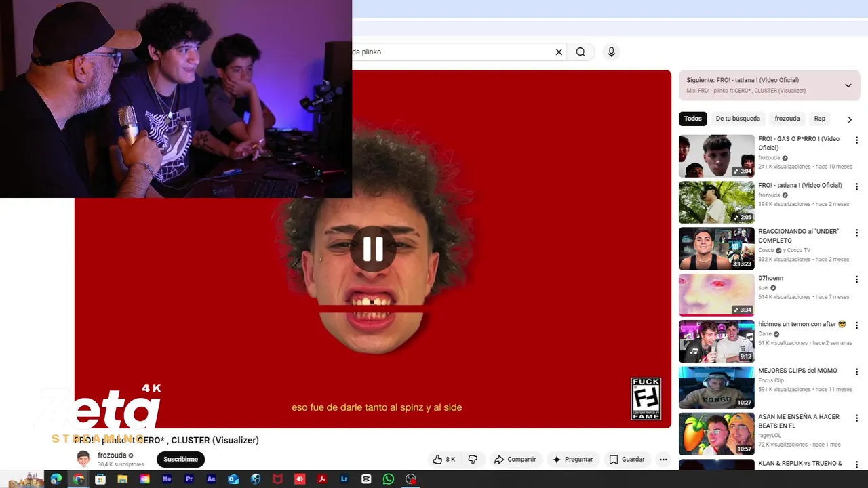Click rageyLOL channel name
868x488 pixels.
770,435
